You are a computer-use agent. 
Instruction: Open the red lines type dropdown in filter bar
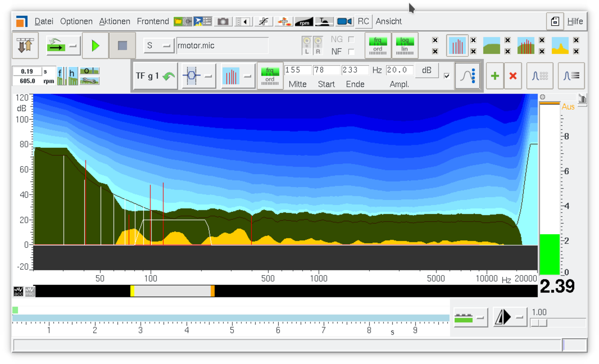tap(238, 76)
